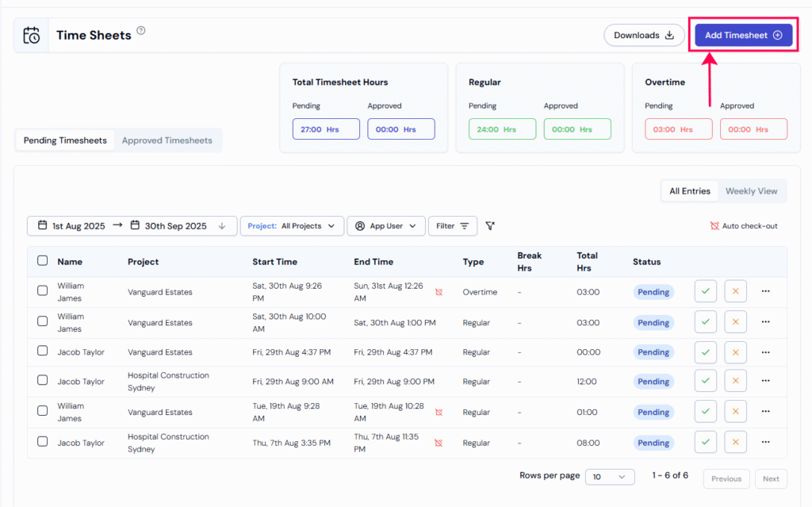Open three-dot menu for Hospital Construction 12:00 entry
812x507 pixels.
click(765, 382)
